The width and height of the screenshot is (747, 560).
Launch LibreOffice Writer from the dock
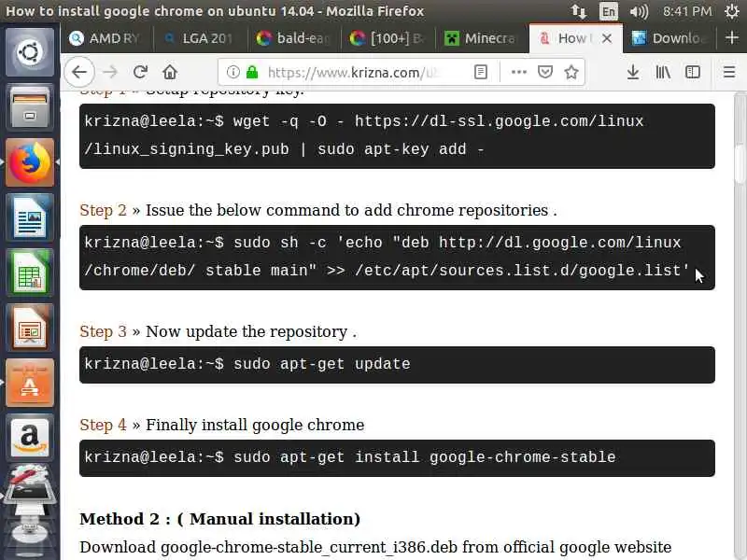[30, 217]
